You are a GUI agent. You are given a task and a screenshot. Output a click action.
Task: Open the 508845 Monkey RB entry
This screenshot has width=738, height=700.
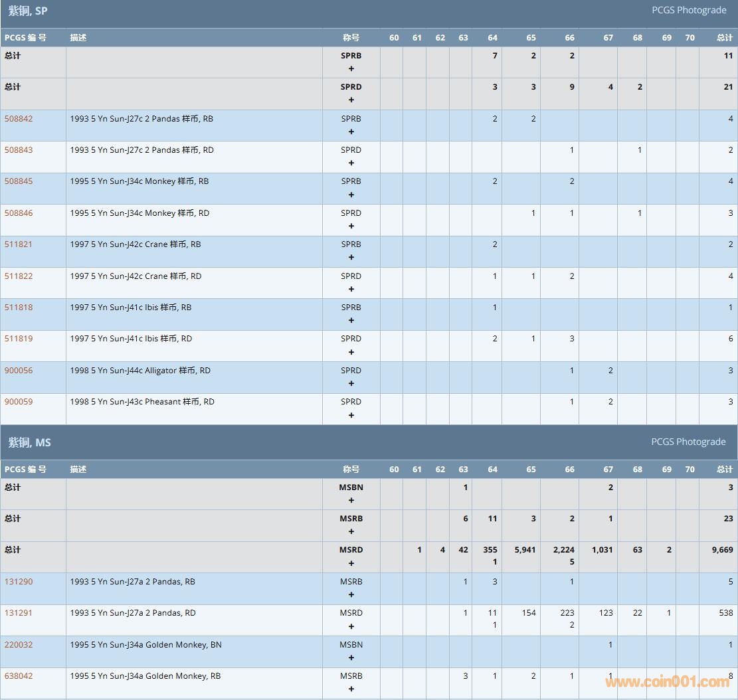19,181
